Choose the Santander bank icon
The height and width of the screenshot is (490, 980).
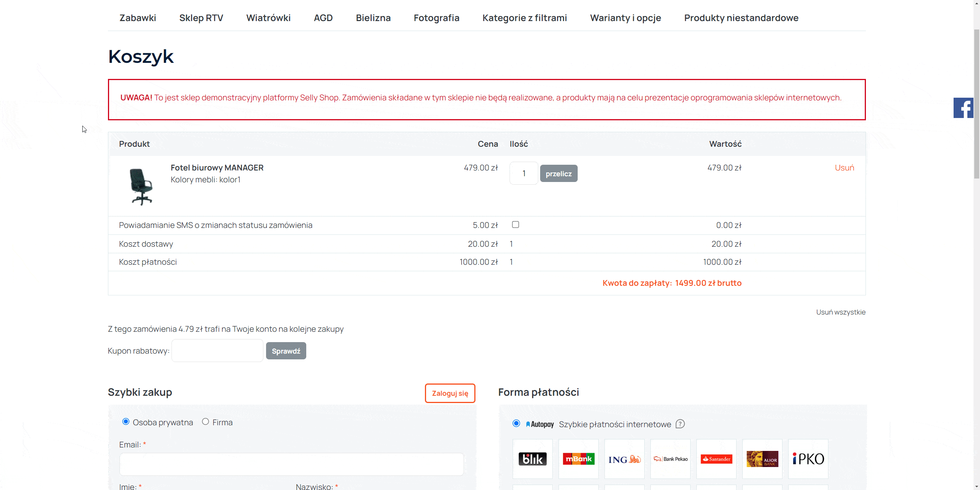click(716, 459)
